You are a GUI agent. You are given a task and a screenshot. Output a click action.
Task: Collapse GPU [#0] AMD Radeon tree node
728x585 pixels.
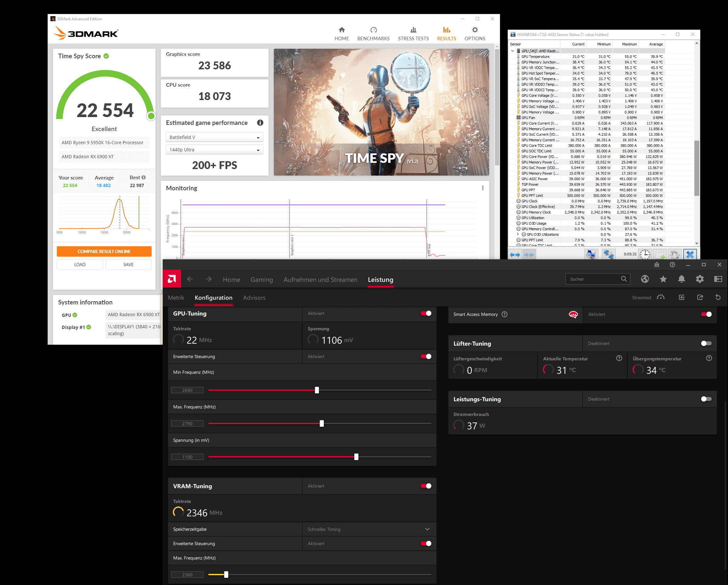513,51
